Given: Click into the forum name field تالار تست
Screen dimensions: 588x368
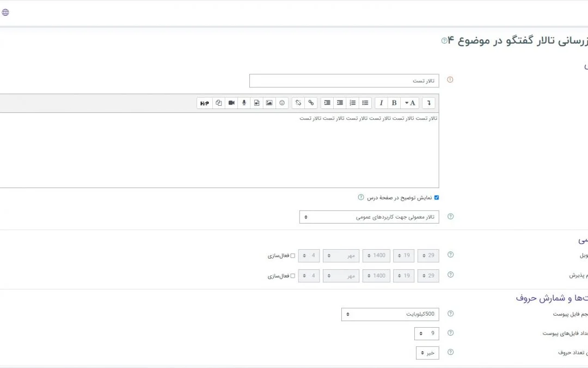Looking at the screenshot, I should pyautogui.click(x=344, y=81).
